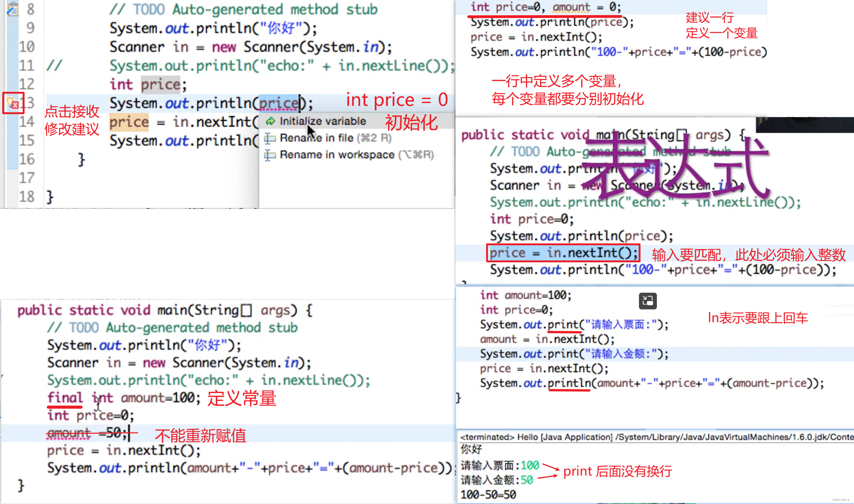Image resolution: width=854 pixels, height=504 pixels.
Task: Click the 'amount = in.nextInt();' statement
Action: pos(547,339)
